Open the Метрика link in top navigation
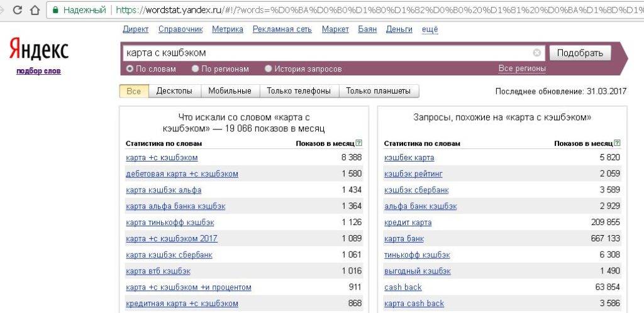Screen dimensions: 644x313 [x=228, y=29]
